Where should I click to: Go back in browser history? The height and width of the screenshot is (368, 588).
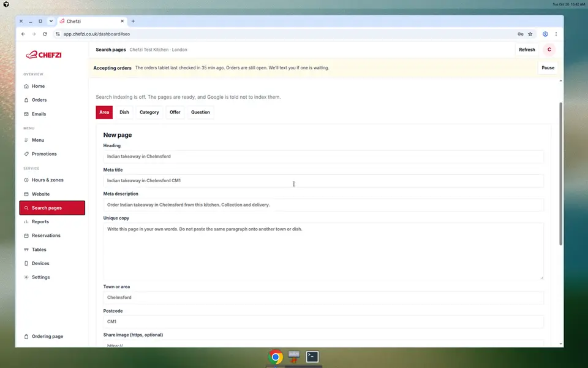23,34
